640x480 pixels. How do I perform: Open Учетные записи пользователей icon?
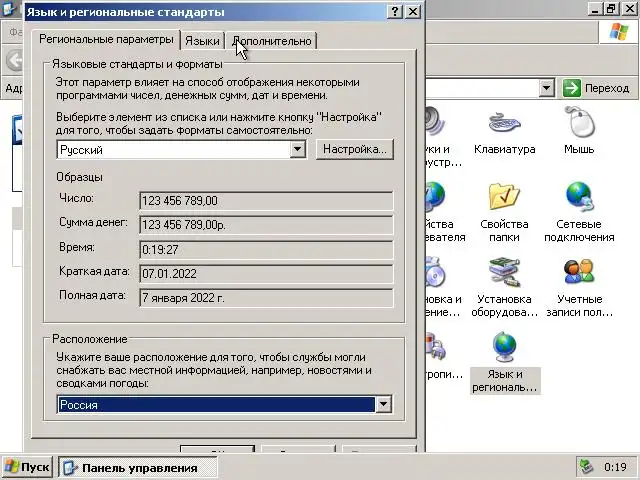579,288
